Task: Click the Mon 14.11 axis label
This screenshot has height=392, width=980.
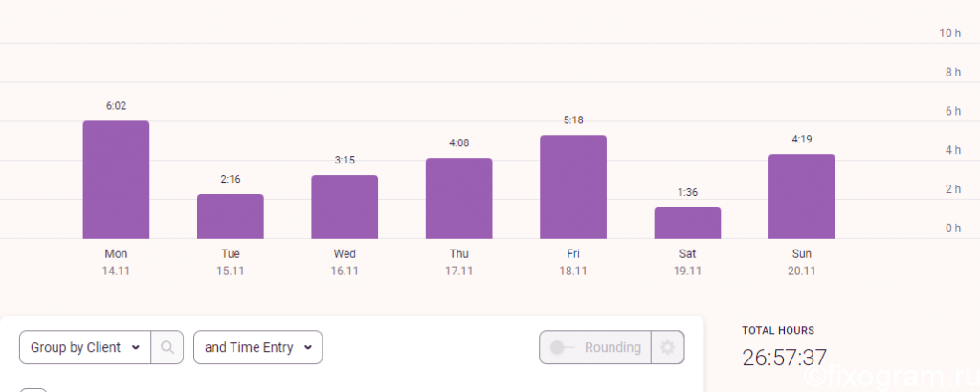Action: [116, 262]
